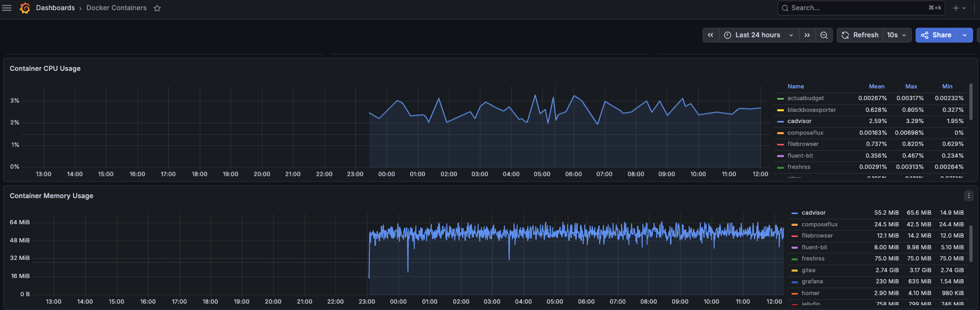Click the CPU legend scrollbar

coord(971,102)
